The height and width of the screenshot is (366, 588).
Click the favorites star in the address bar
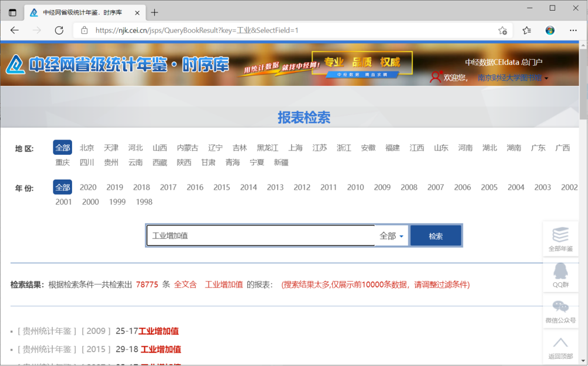tap(502, 31)
